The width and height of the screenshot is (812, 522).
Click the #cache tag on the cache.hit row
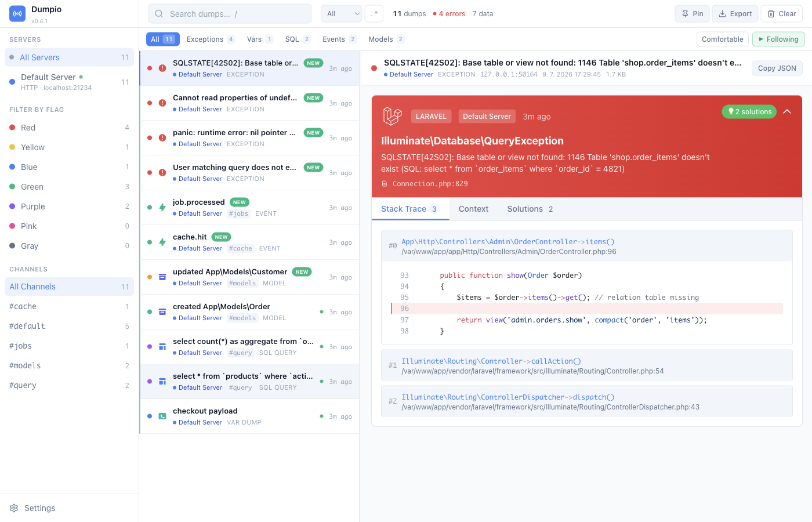pos(240,248)
